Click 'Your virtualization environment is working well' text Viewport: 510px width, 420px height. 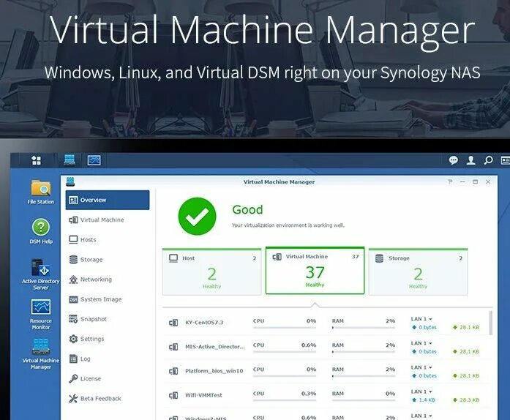pos(288,225)
